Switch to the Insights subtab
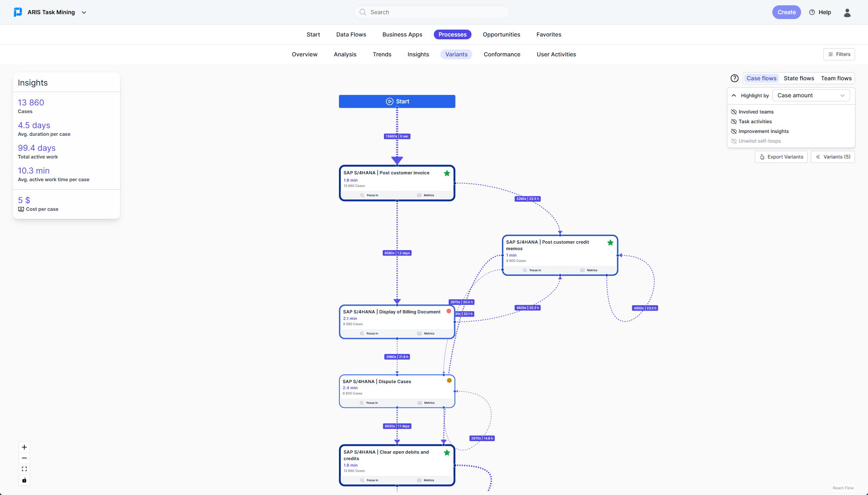 [418, 54]
